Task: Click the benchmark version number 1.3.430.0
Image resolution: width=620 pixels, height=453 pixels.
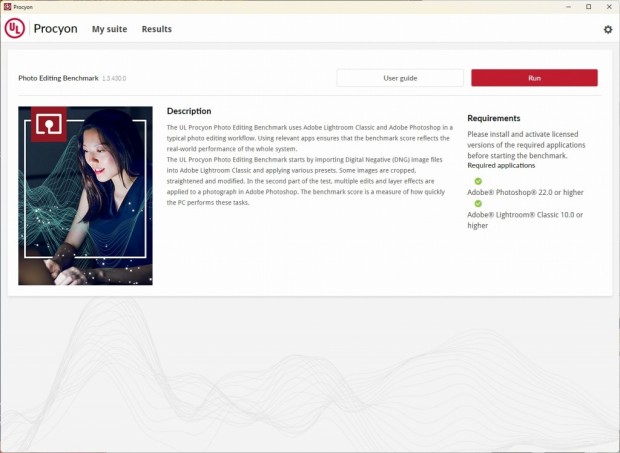Action: click(x=114, y=79)
